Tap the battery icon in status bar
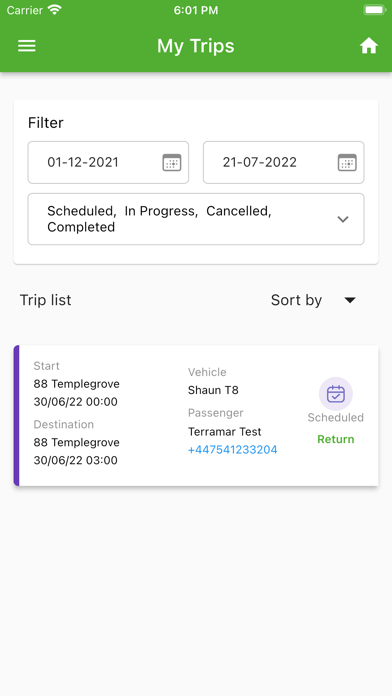 [374, 10]
